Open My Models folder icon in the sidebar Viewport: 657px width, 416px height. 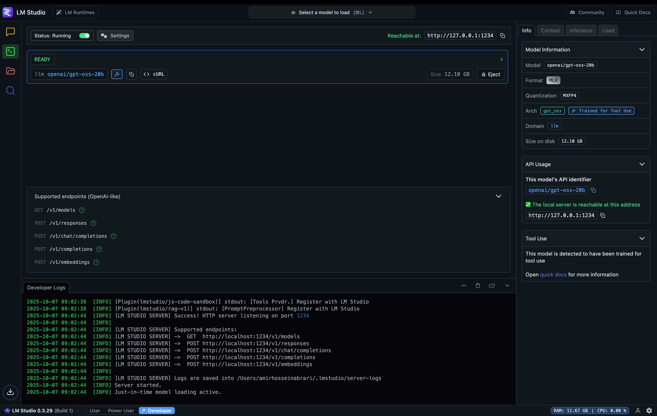[x=11, y=71]
